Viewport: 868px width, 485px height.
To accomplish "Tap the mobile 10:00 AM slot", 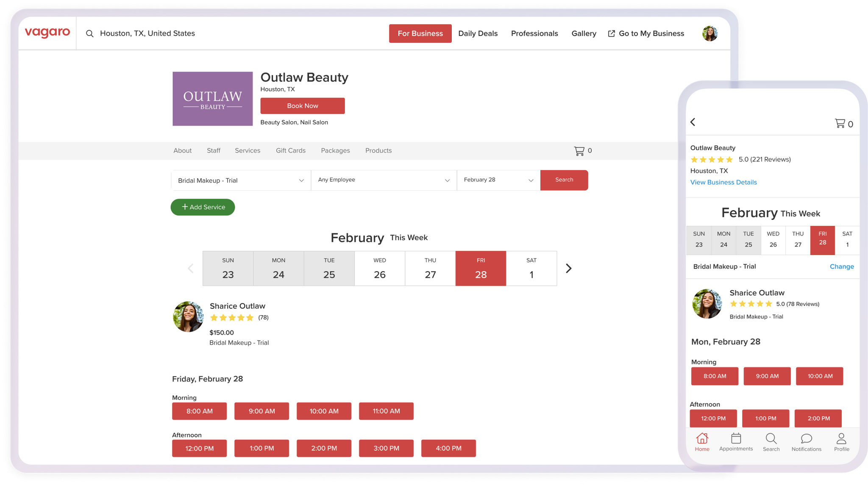I will [x=820, y=376].
